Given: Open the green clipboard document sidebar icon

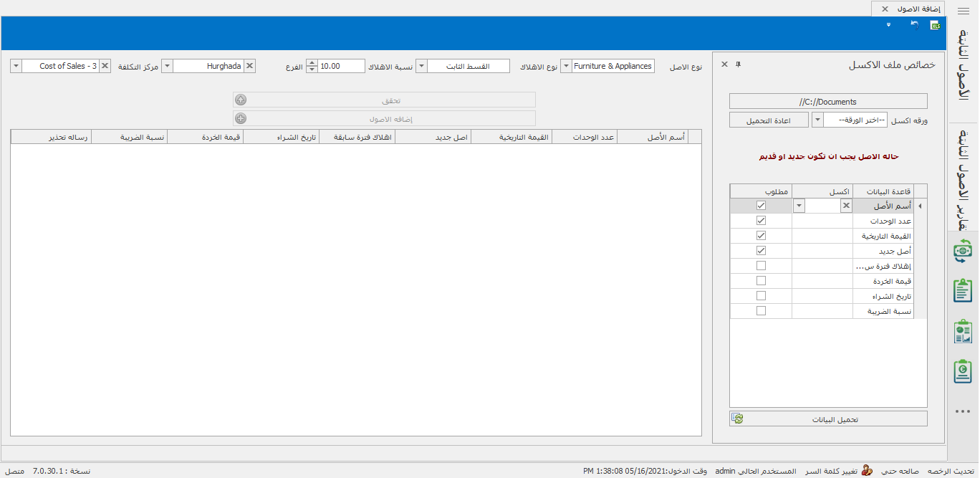Looking at the screenshot, I should pyautogui.click(x=963, y=291).
